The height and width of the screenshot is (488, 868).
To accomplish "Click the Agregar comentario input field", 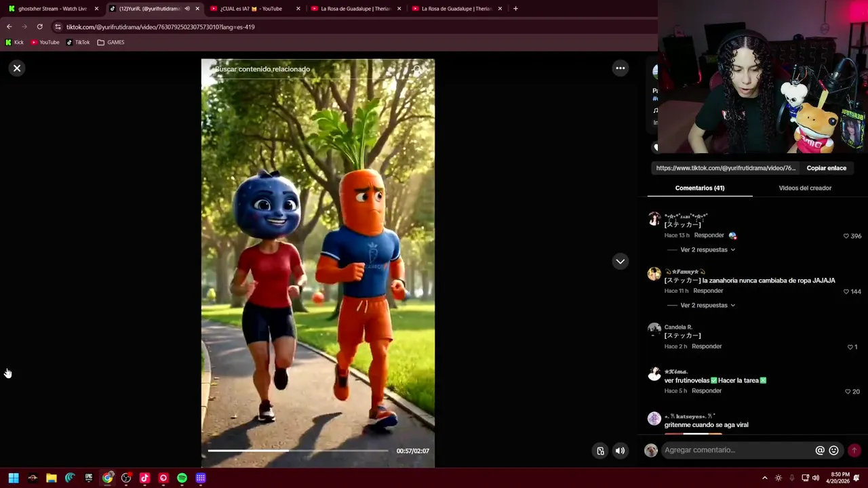I will click(737, 450).
